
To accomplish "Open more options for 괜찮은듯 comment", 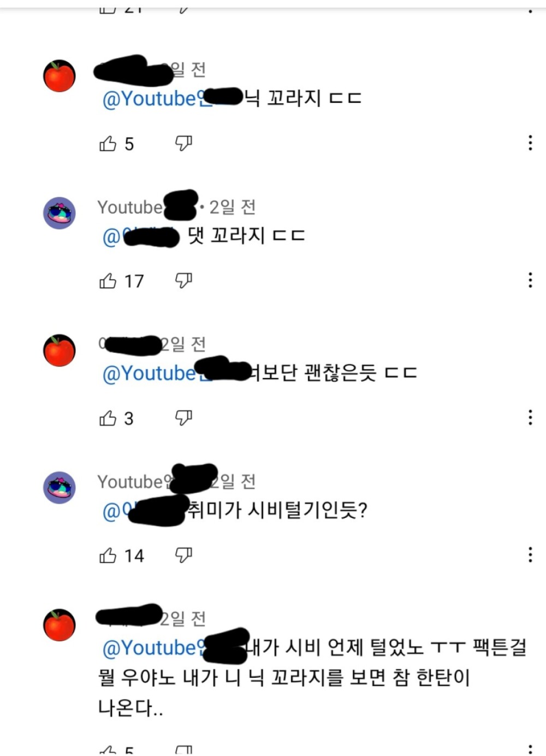I will click(x=530, y=417).
